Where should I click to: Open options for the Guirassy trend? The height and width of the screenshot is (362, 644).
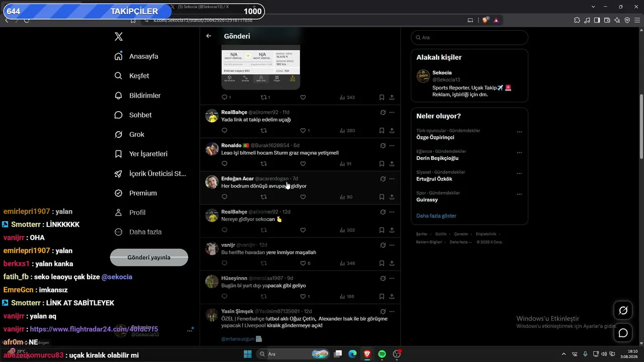pyautogui.click(x=519, y=195)
